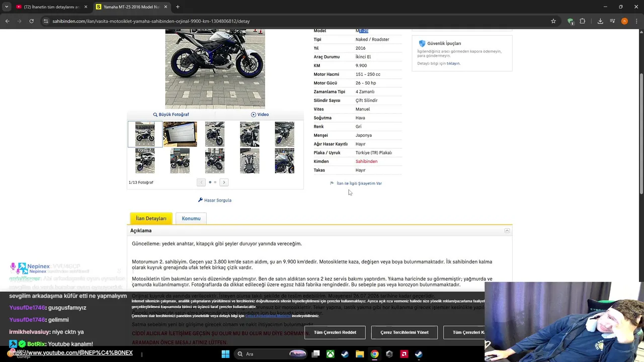This screenshot has height=362, width=644.
Task: Click the Sahibinden seller value in red
Action: [366, 161]
